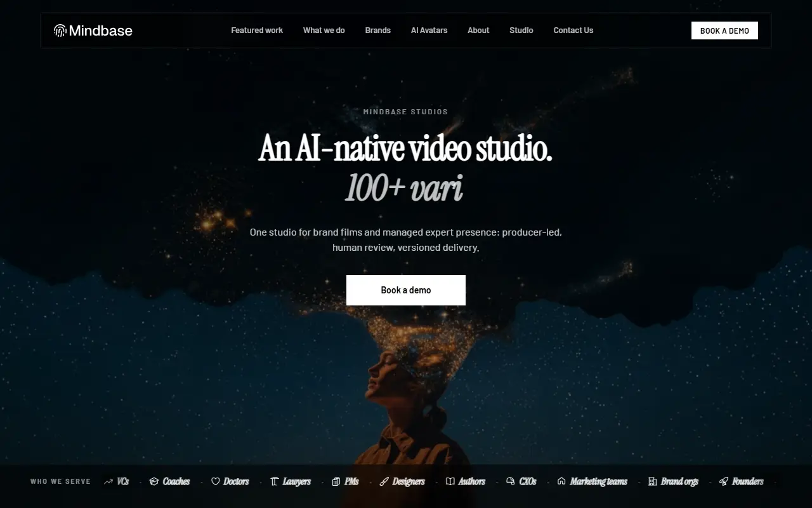Viewport: 812px width, 508px height.
Task: Click the Founders rocket icon
Action: (x=723, y=482)
